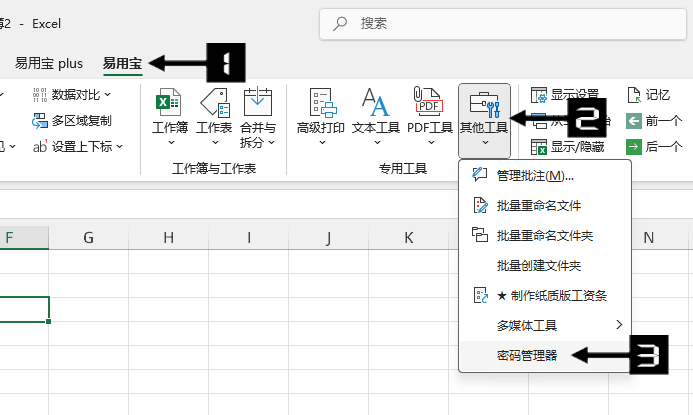Choose 批量重命名文件 from the menu
Screen dimensions: 693x415
coord(545,206)
